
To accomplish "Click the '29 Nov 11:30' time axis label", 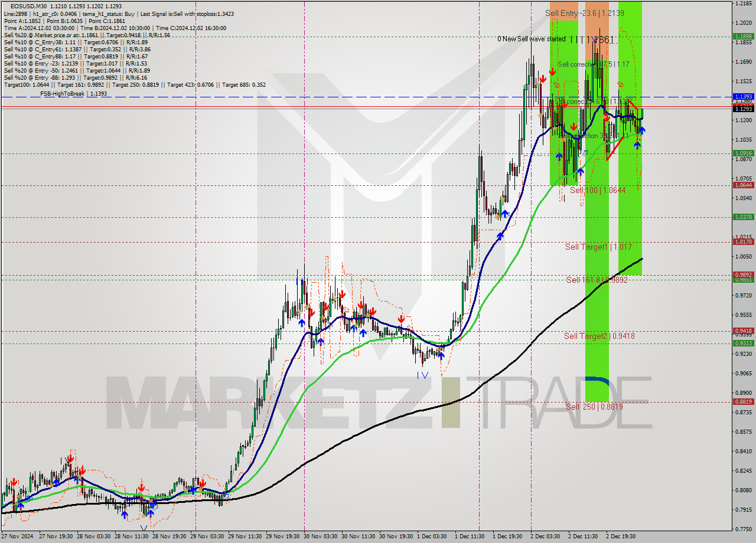I will click(245, 537).
